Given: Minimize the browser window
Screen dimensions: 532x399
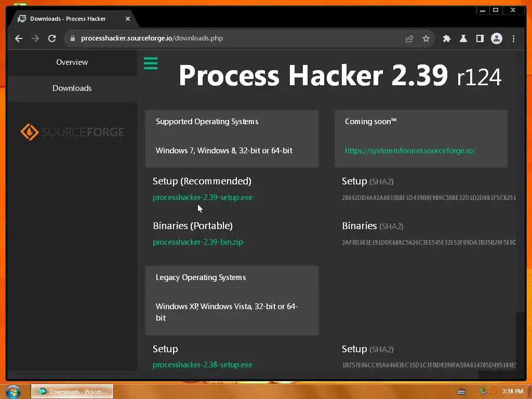Looking at the screenshot, I should [483, 10].
